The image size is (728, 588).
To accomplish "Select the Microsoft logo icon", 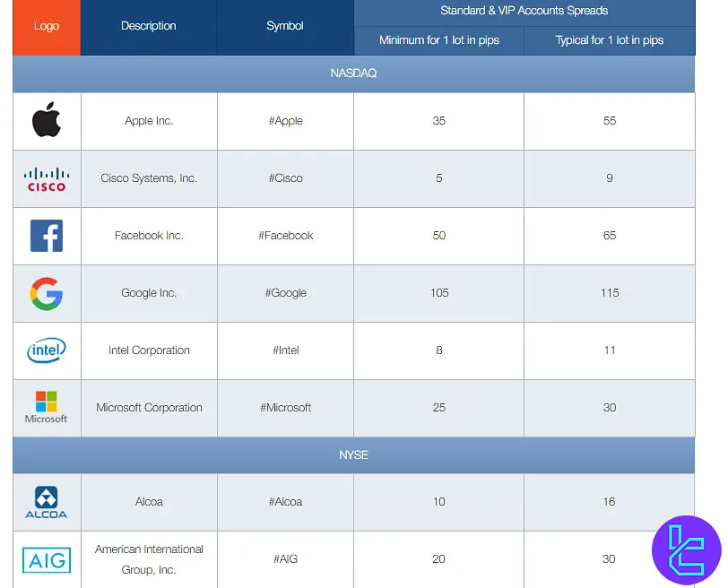I will point(46,407).
